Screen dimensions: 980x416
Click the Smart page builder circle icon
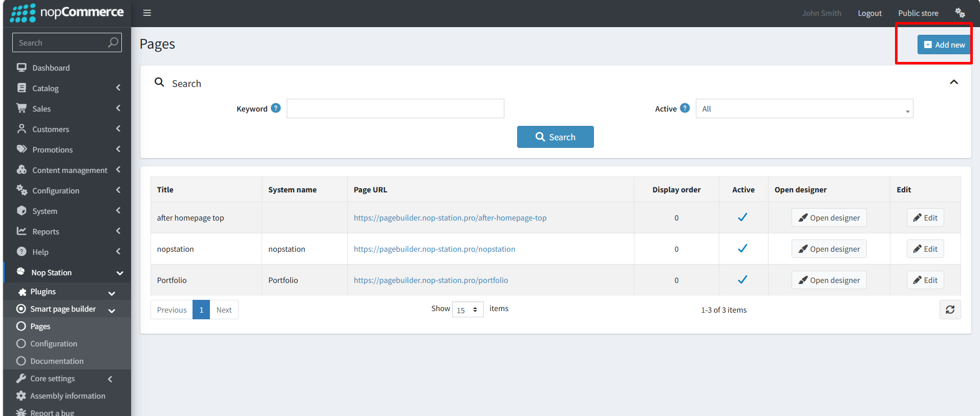tap(21, 309)
